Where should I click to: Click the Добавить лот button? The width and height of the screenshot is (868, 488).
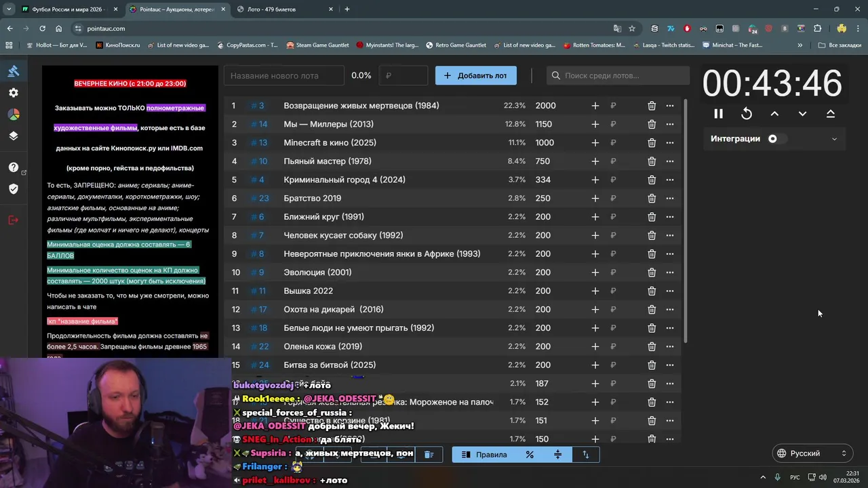(476, 75)
